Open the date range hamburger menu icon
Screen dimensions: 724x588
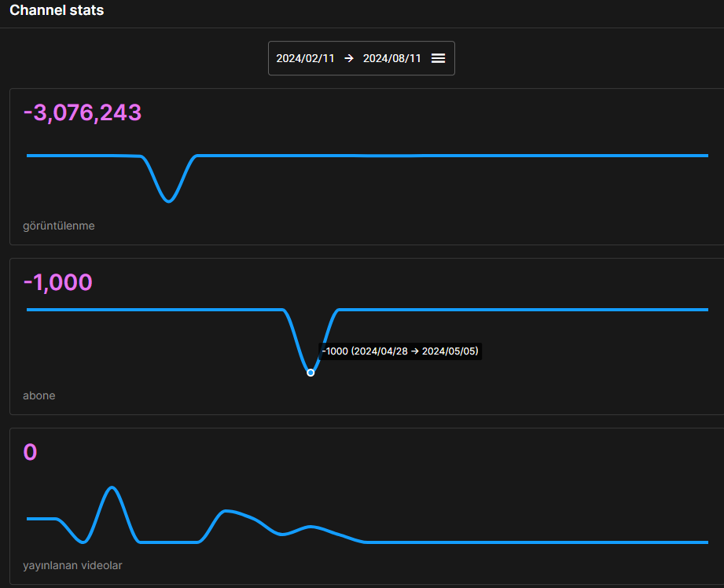point(438,58)
